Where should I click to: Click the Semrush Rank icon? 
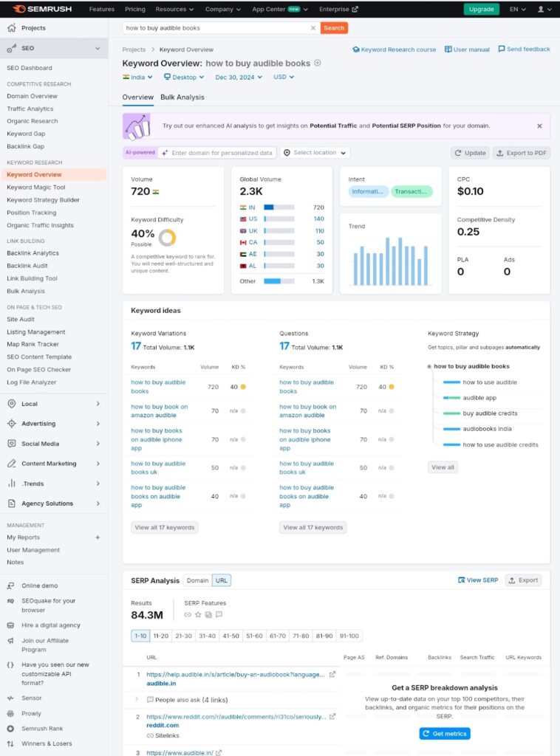tap(10, 729)
